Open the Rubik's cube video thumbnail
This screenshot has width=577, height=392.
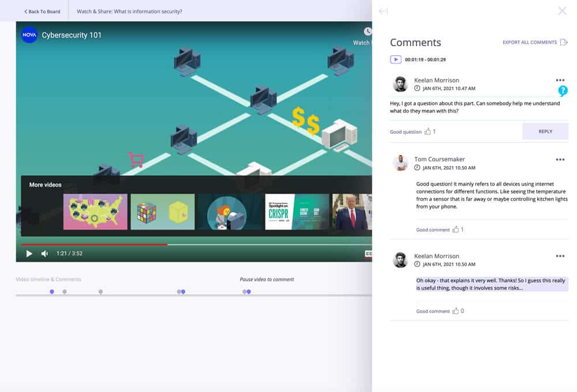[x=163, y=212]
